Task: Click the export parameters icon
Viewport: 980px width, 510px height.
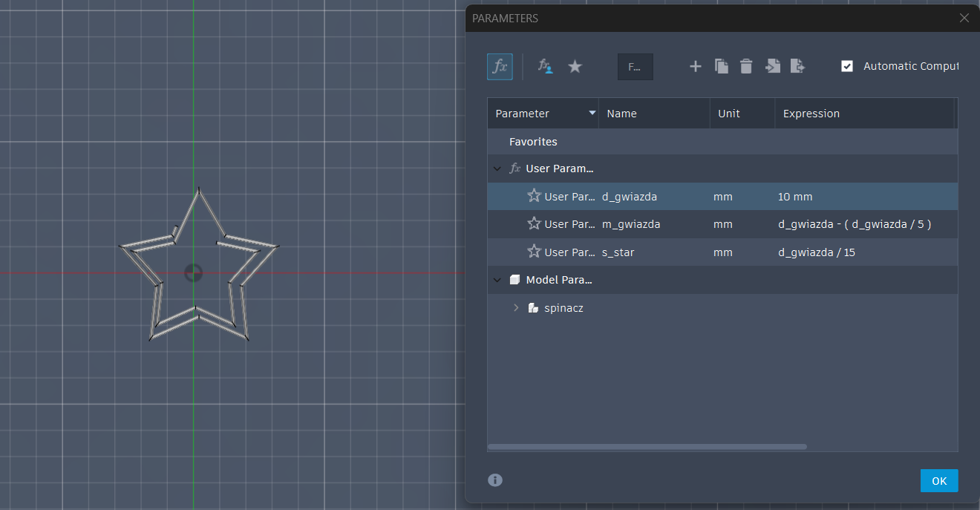Action: [x=797, y=67]
